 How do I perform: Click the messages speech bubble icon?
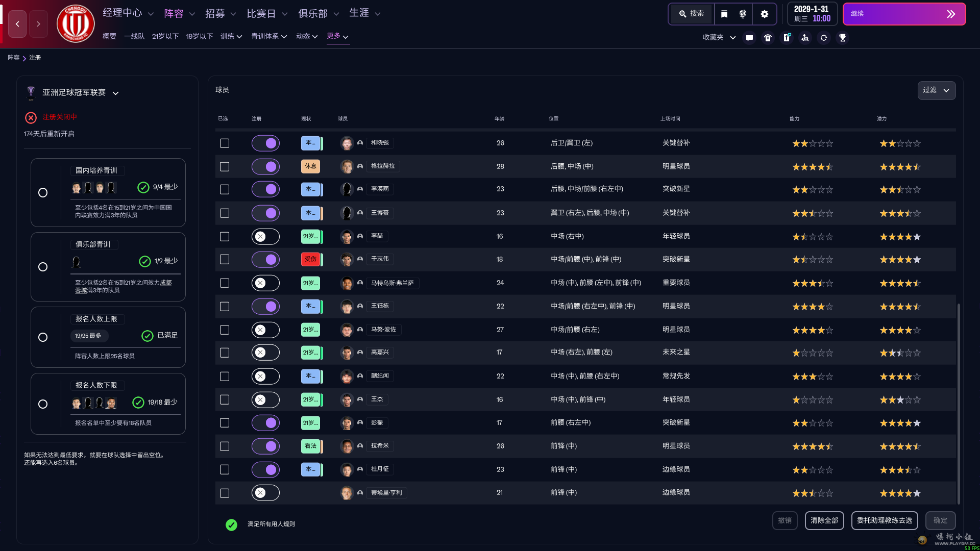click(x=749, y=38)
